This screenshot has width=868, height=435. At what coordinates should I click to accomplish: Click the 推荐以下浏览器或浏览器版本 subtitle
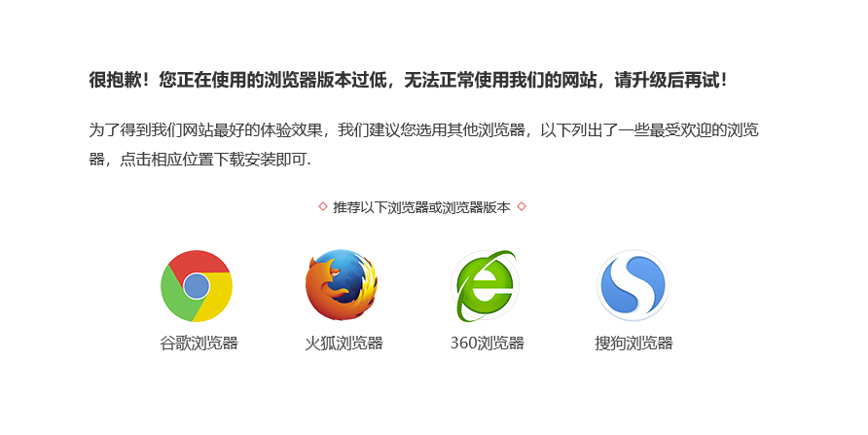point(421,207)
